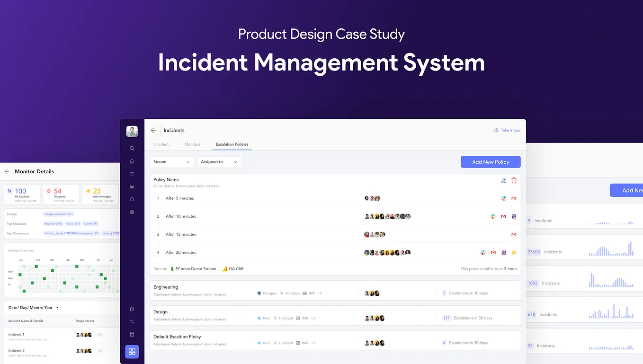The width and height of the screenshot is (643, 364).
Task: Click purple phone icon in After 10 minutes row
Action: click(514, 216)
